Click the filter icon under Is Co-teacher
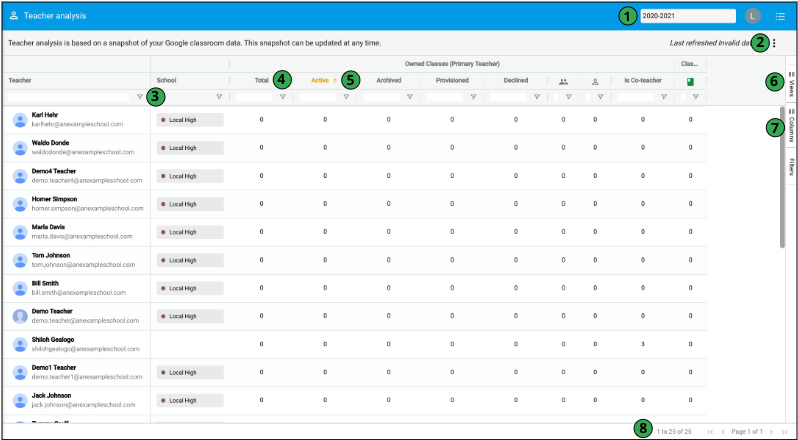This screenshot has width=798, height=440. tap(663, 97)
